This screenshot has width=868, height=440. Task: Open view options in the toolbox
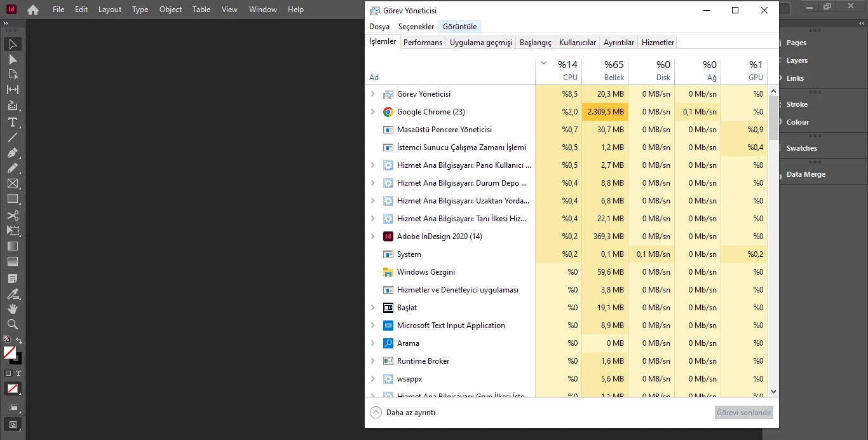click(13, 407)
